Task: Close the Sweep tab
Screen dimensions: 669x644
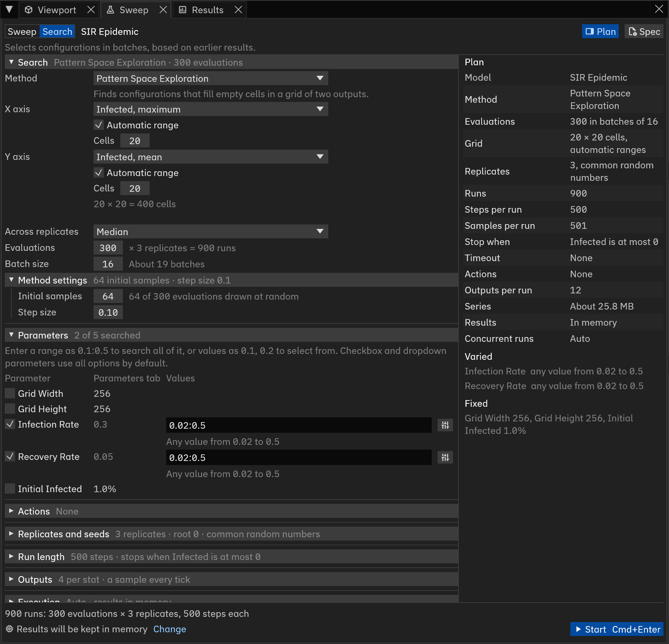Action: (x=163, y=10)
